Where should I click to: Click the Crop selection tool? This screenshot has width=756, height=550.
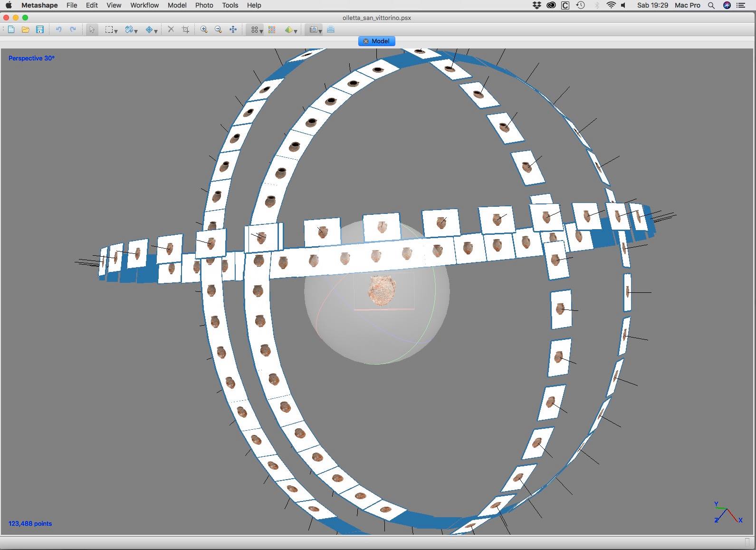(186, 29)
